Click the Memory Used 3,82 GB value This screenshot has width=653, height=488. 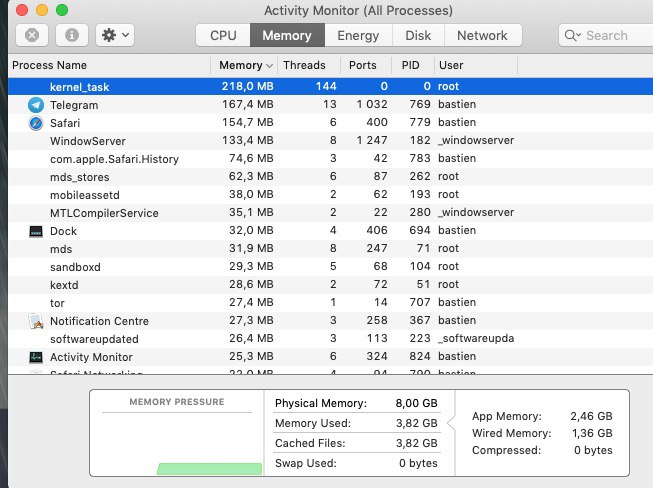[x=416, y=423]
